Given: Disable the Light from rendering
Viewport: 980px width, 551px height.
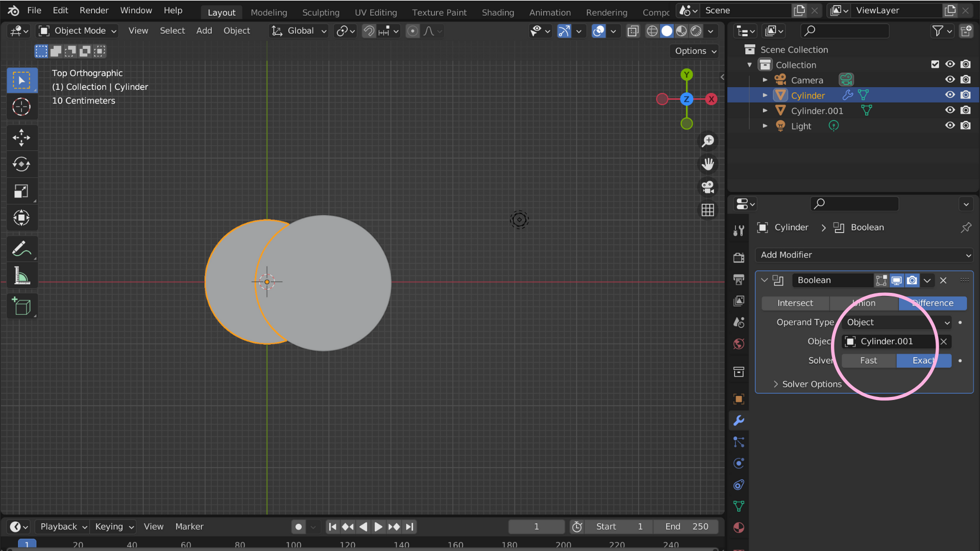Looking at the screenshot, I should 966,126.
